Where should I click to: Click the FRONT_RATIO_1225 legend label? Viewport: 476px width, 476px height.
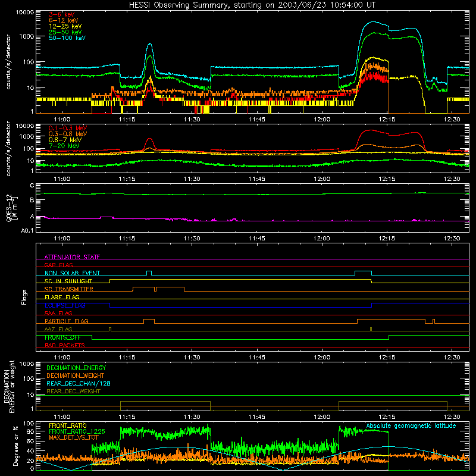pyautogui.click(x=77, y=431)
